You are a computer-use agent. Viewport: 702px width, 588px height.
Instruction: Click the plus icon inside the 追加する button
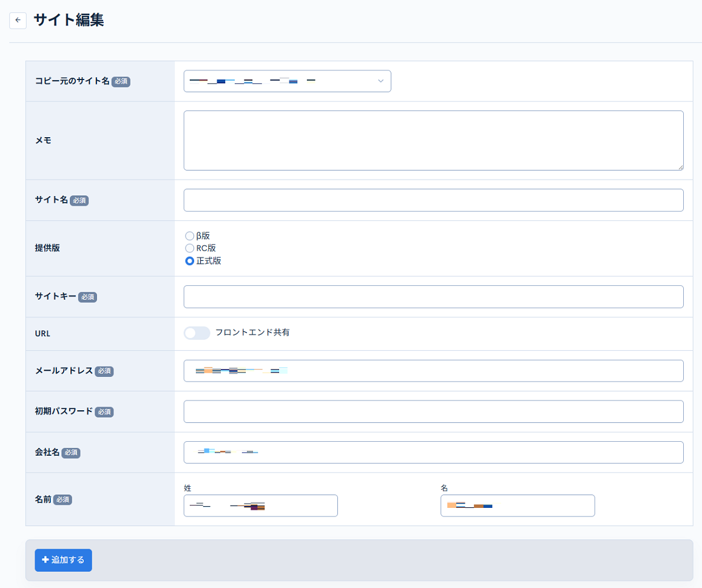pos(44,560)
